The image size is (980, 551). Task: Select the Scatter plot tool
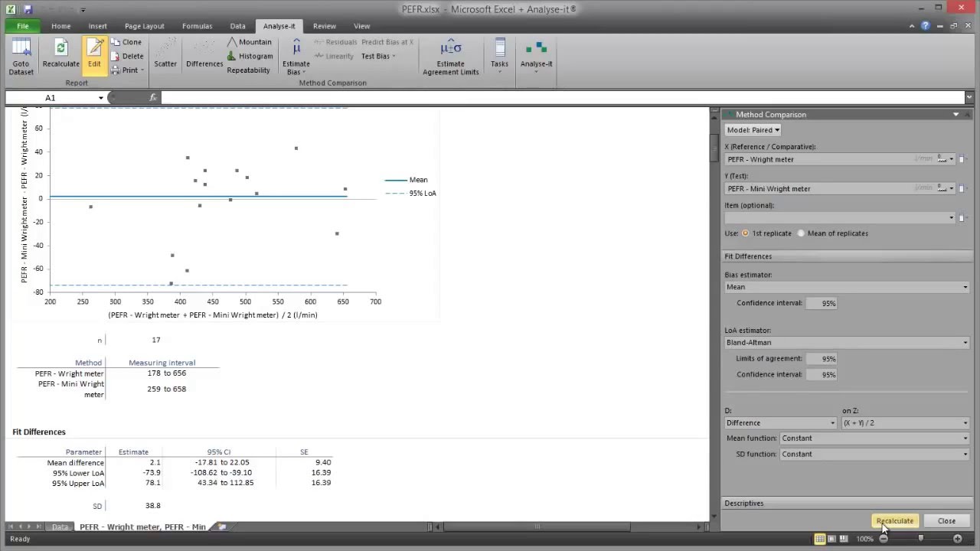pos(165,55)
